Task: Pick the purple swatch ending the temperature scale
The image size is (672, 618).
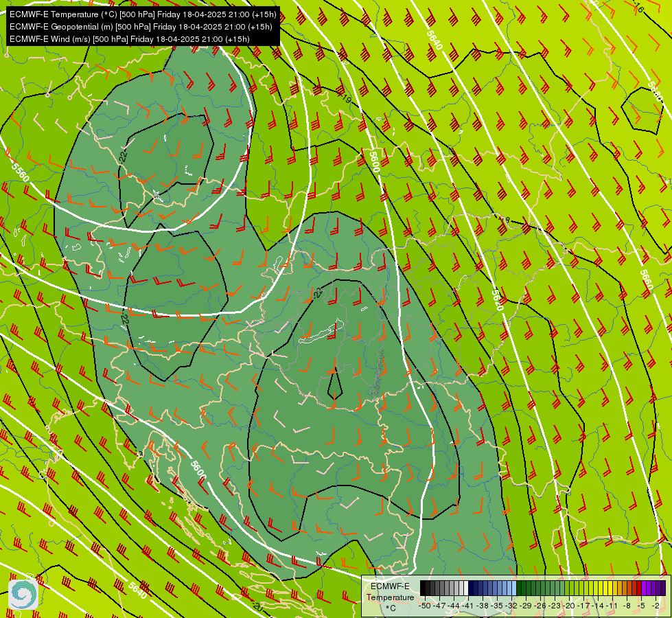Action: 663,588
